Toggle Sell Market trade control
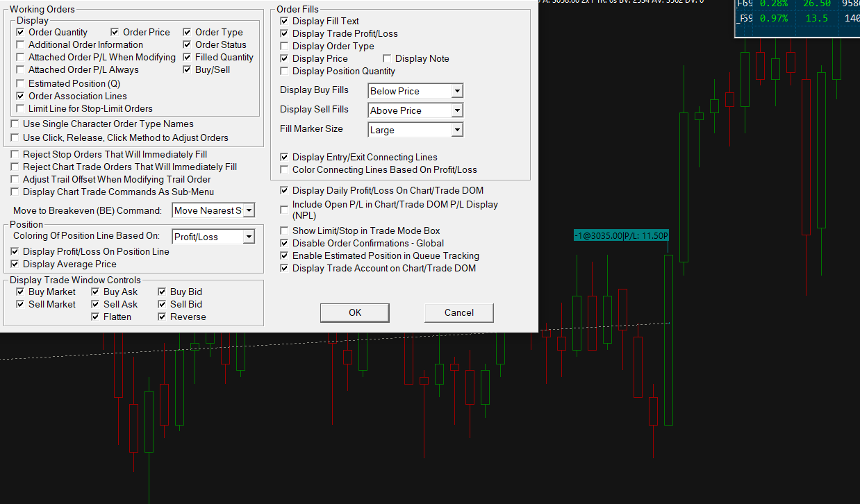 click(20, 305)
